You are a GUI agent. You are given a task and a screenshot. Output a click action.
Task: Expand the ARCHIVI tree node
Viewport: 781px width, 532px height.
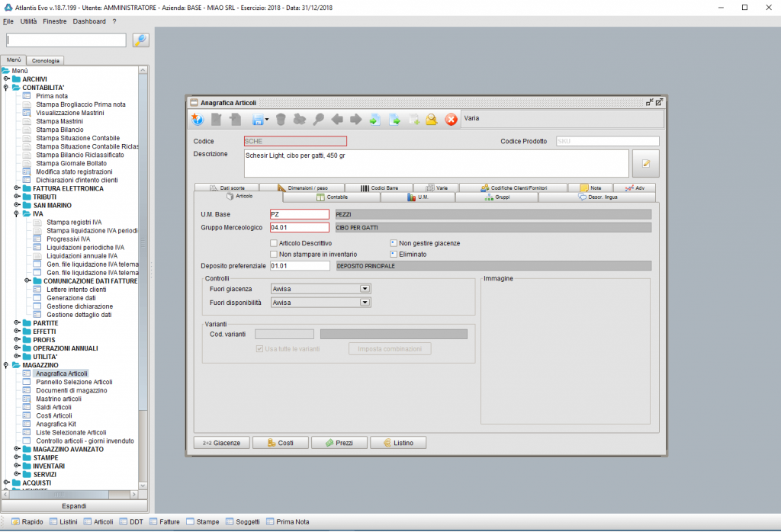[6, 79]
